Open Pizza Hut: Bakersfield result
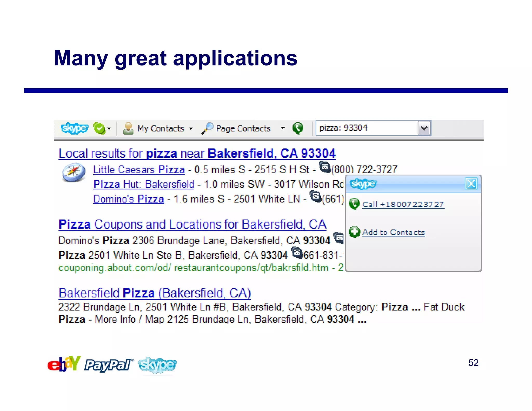532x411 pixels. tap(144, 184)
